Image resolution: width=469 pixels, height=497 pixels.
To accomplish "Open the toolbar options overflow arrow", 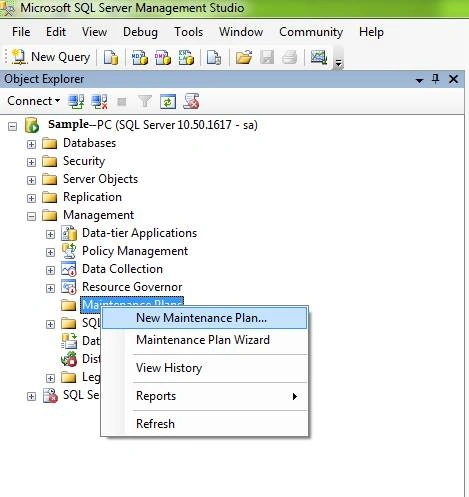I will coord(338,62).
